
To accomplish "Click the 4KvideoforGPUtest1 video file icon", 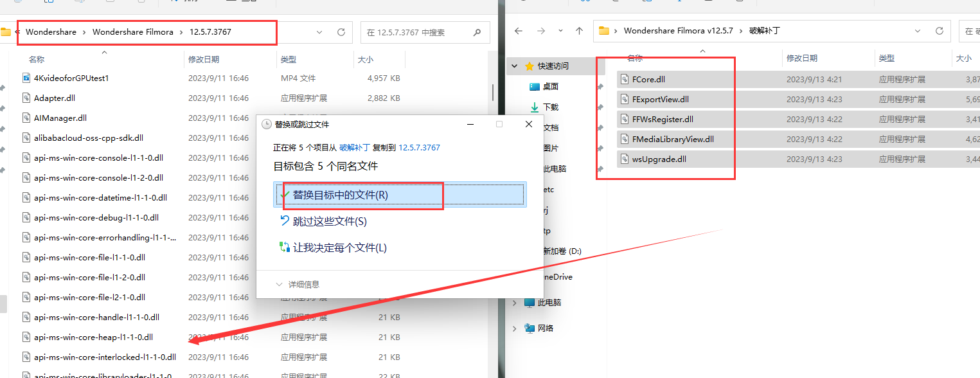I will pyautogui.click(x=26, y=78).
